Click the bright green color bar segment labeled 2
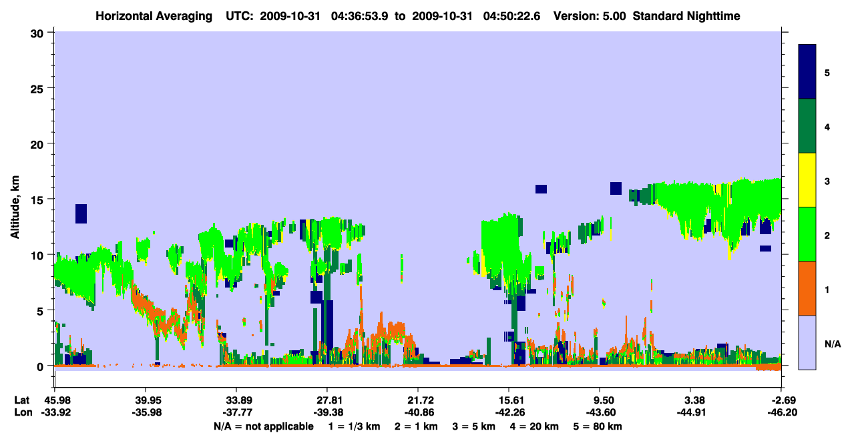Viewport: 868px width, 445px height. click(807, 234)
